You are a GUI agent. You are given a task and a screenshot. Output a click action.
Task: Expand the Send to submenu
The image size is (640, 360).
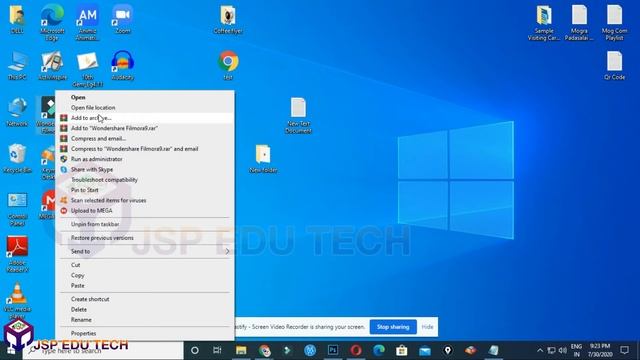[145, 251]
